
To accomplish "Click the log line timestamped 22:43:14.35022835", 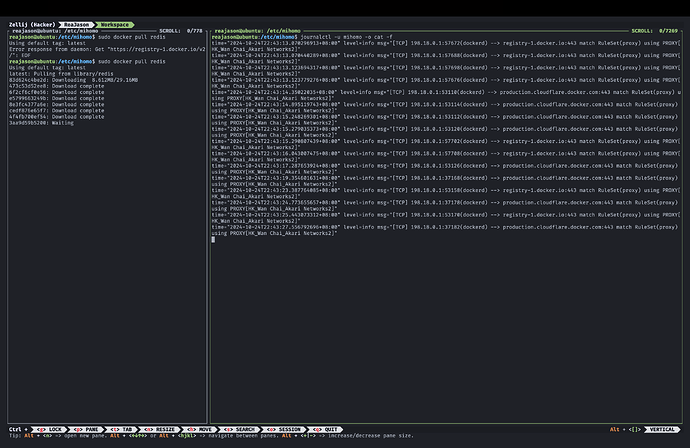I will click(x=446, y=95).
